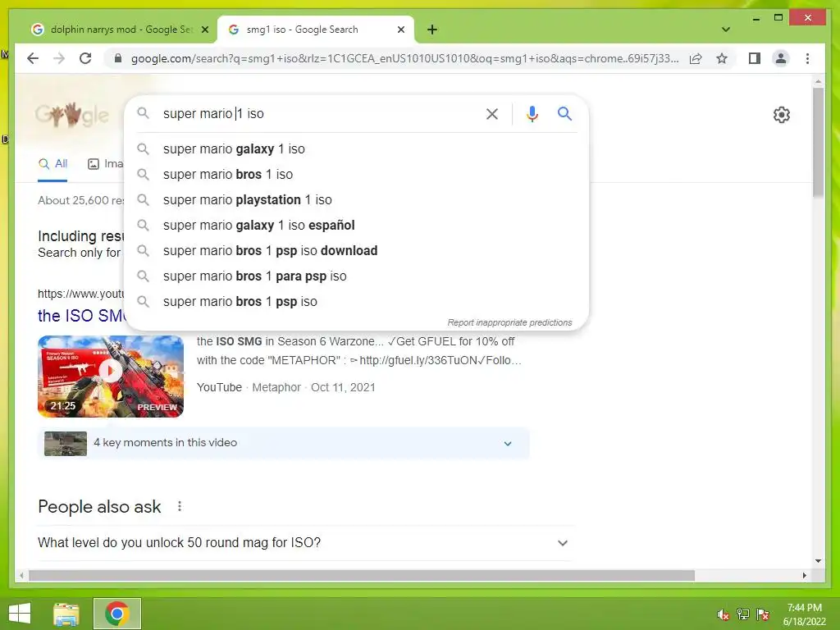Start voice search with microphone
This screenshot has width=840, height=630.
pos(532,114)
